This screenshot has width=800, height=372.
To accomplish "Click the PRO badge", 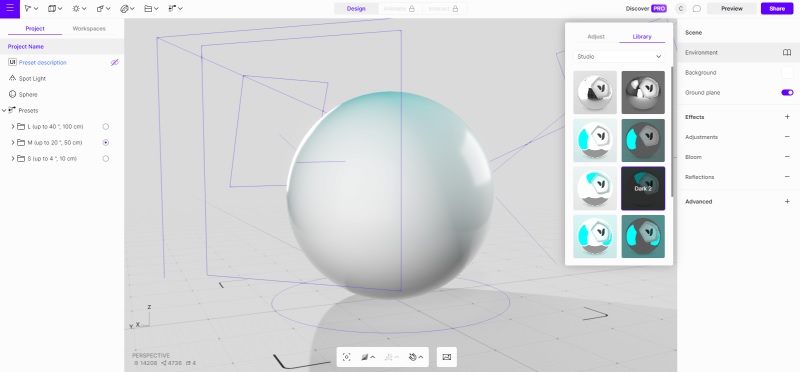I will click(659, 9).
